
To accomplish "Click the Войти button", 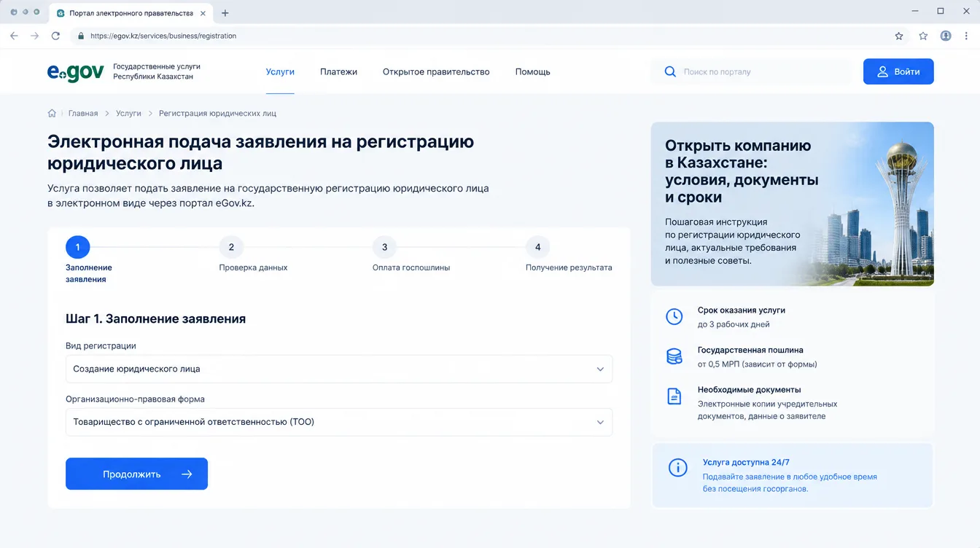I will 898,71.
